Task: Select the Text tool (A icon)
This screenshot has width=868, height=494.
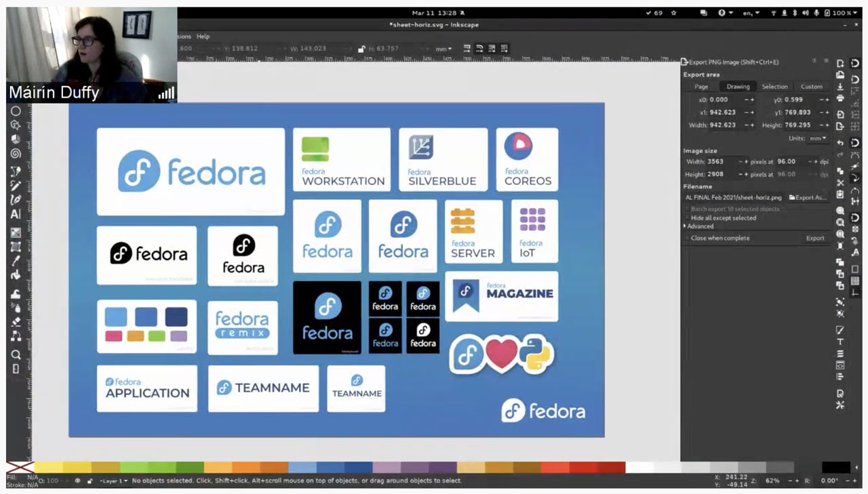Action: tap(16, 215)
